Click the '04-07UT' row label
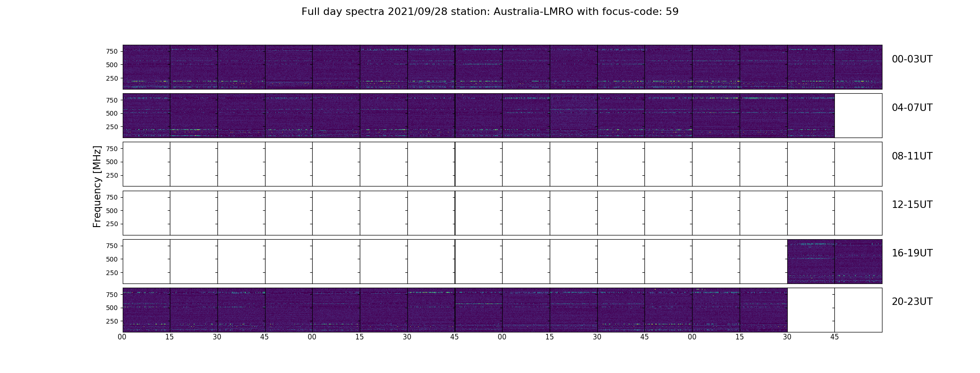 click(x=912, y=108)
